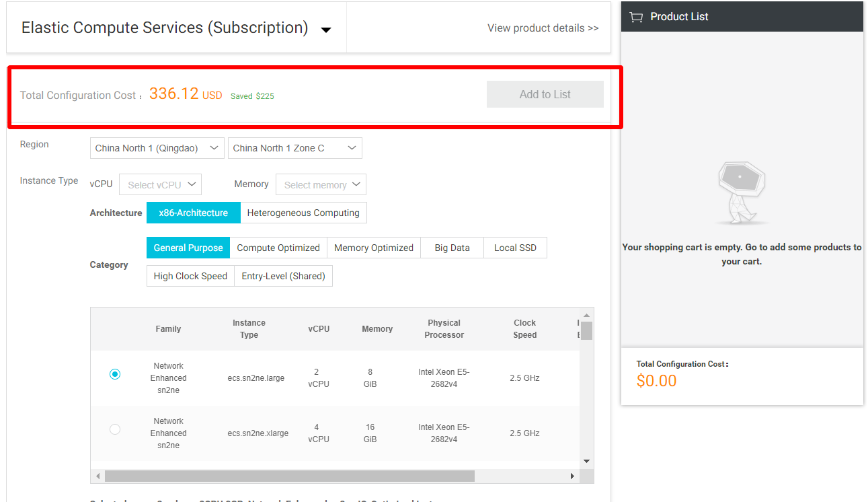
Task: Select the ecs.sn2ne.large instance radio button
Action: coord(114,373)
